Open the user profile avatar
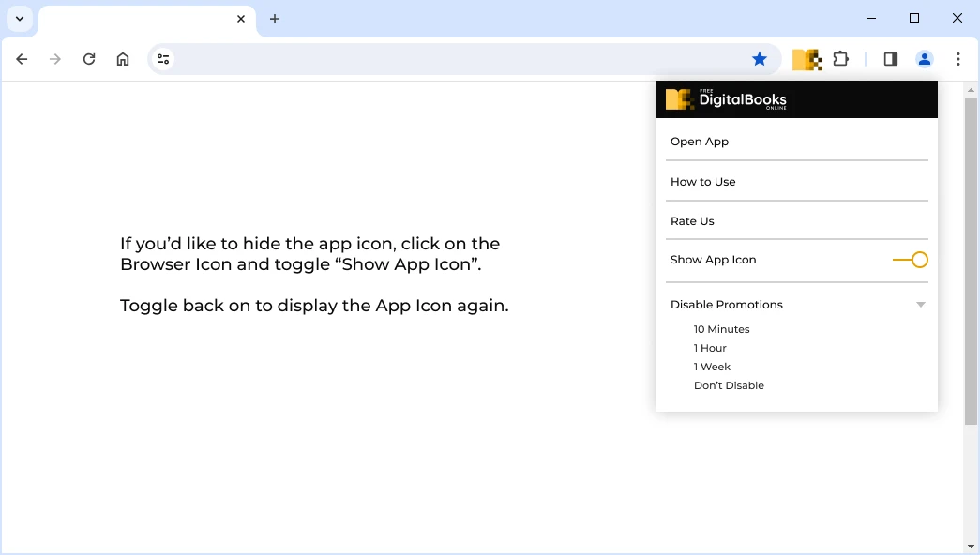The height and width of the screenshot is (555, 980). click(925, 59)
